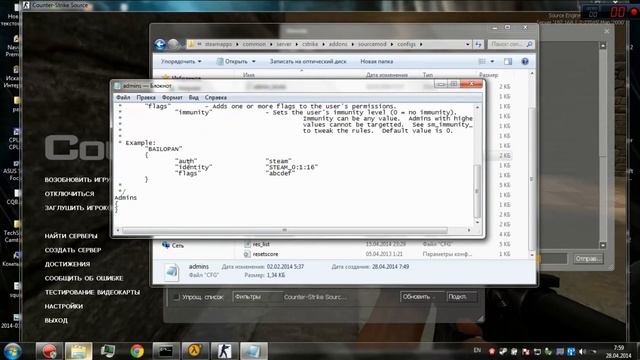Click Обновить button in server browser
Viewport: 640px width, 360px height.
(421, 297)
